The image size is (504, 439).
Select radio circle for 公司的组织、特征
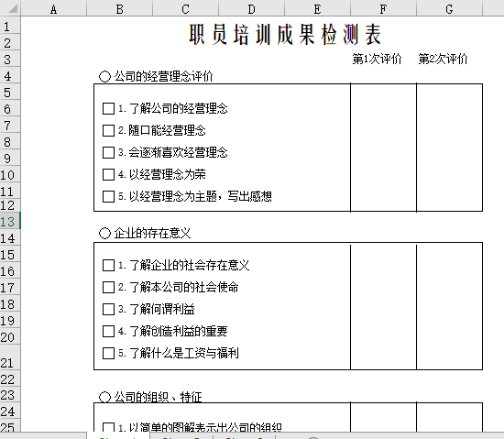104,397
